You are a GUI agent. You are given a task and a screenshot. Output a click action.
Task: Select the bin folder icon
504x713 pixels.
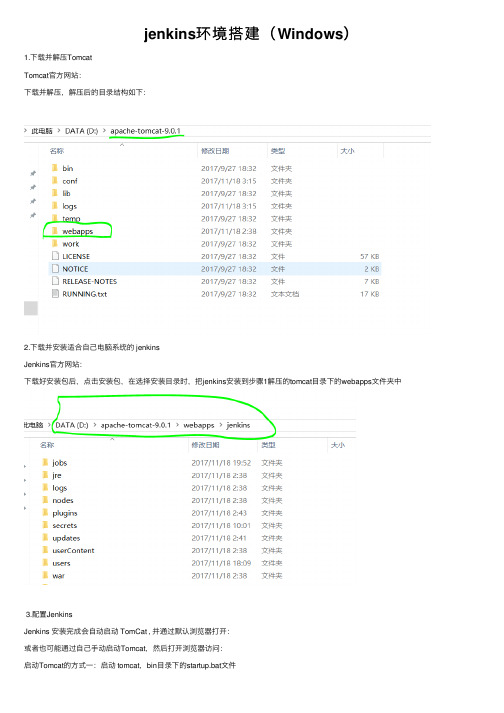click(x=55, y=168)
